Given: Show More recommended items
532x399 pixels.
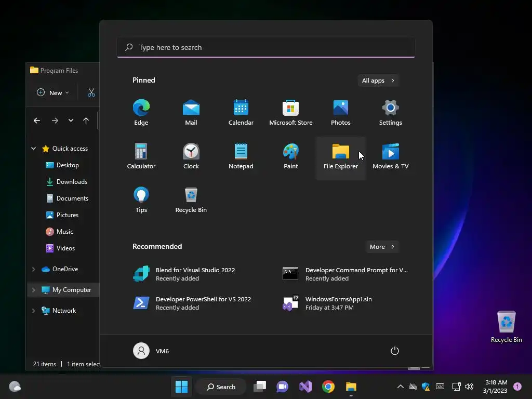Looking at the screenshot, I should [382, 247].
